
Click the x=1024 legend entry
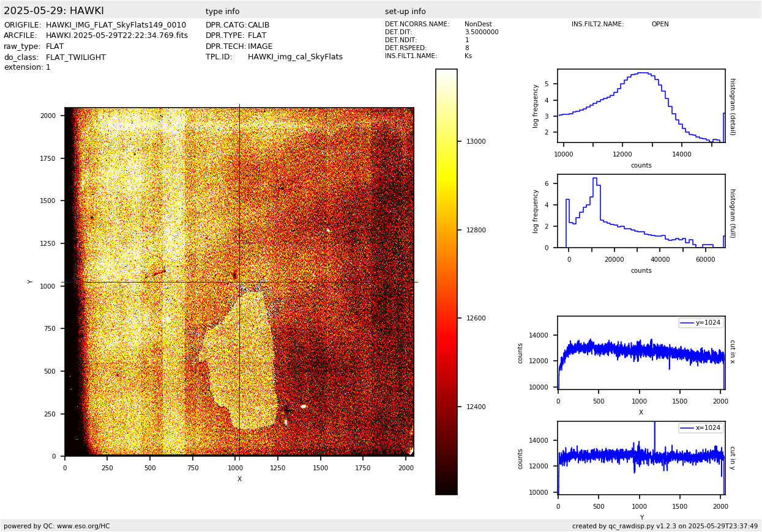[701, 428]
